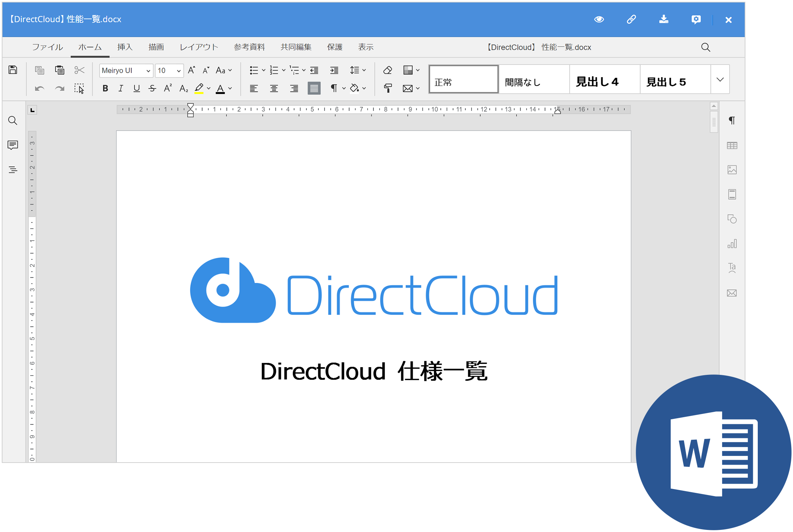The height and width of the screenshot is (532, 793).
Task: Clear formatting with the eraser icon
Action: pos(388,70)
